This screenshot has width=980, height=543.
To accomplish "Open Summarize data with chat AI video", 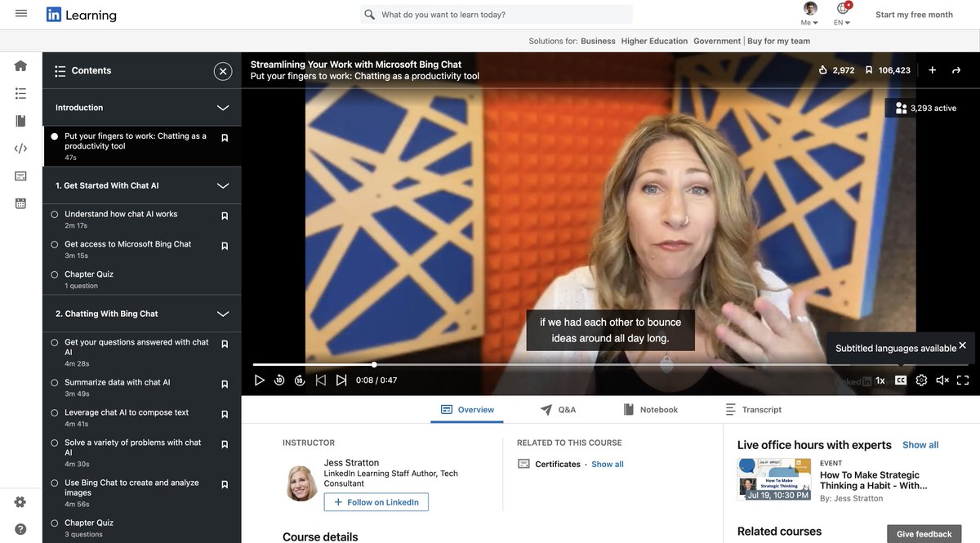I will pos(118,382).
